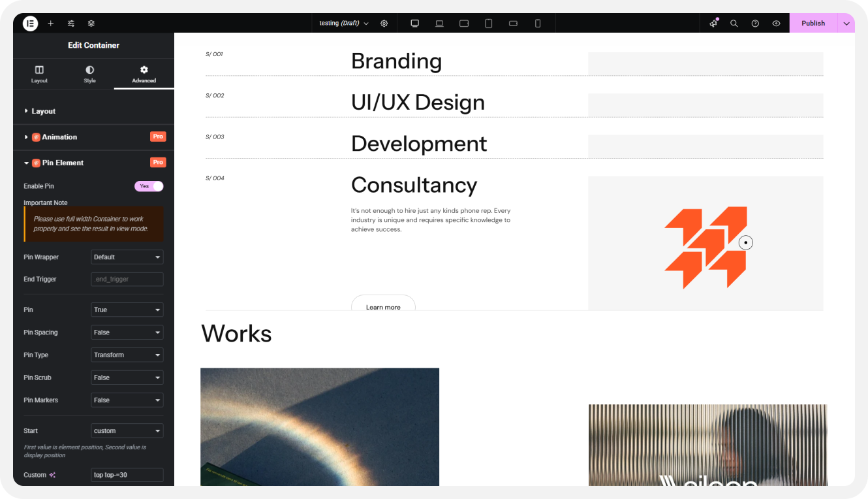Expand the Animation section
This screenshot has width=868, height=499.
pyautogui.click(x=93, y=137)
